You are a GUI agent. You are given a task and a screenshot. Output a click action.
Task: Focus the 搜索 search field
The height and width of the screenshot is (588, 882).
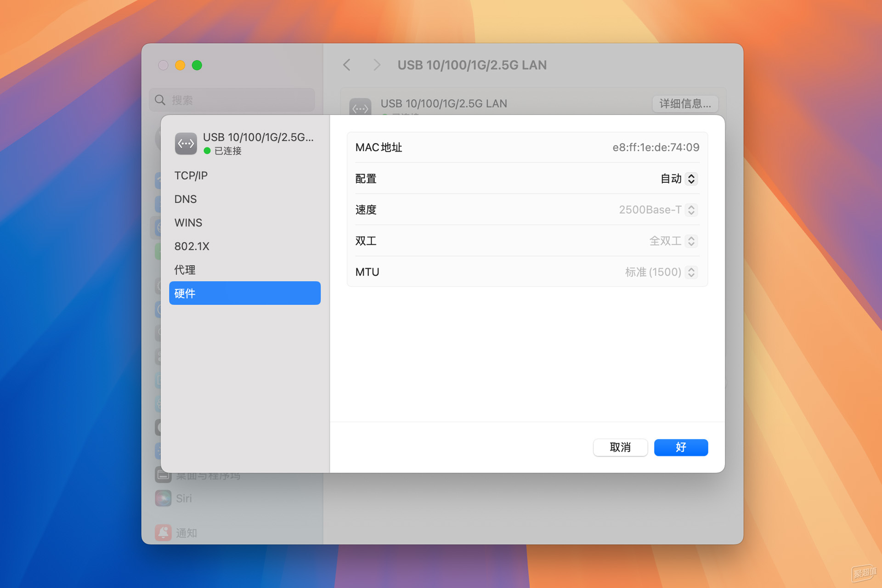232,100
